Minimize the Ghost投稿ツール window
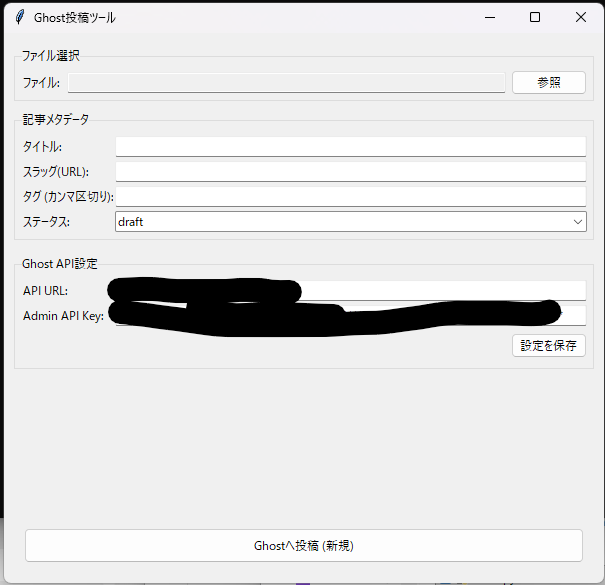Screen dimensions: 605x585 click(490, 17)
